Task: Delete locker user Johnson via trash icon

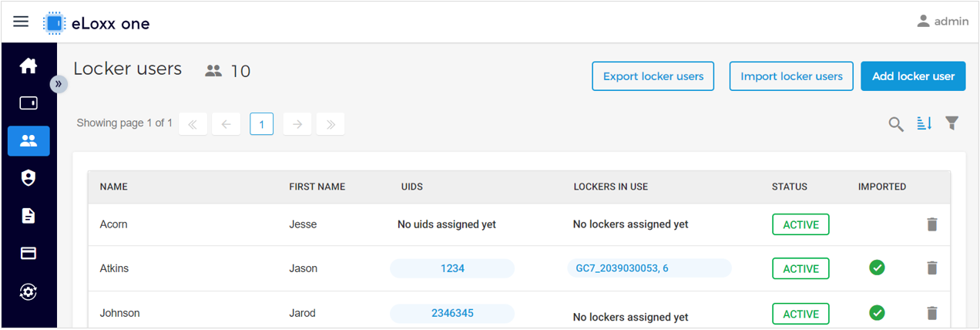Action: click(x=931, y=313)
